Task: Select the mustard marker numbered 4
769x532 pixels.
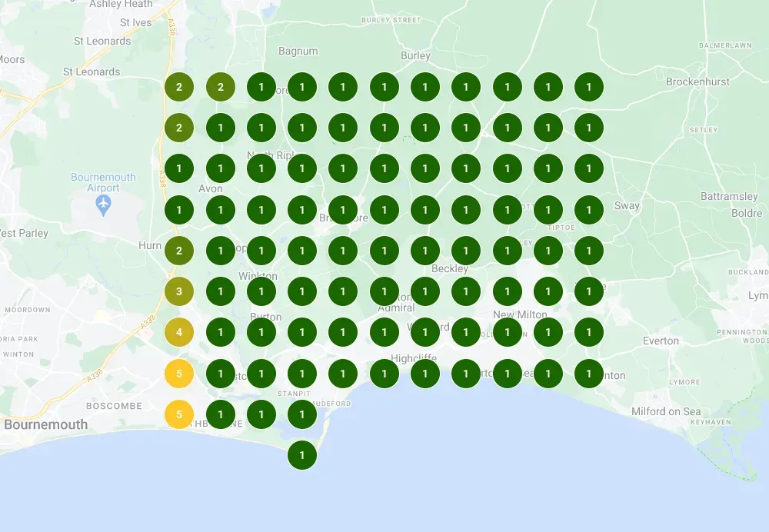Action: [179, 332]
